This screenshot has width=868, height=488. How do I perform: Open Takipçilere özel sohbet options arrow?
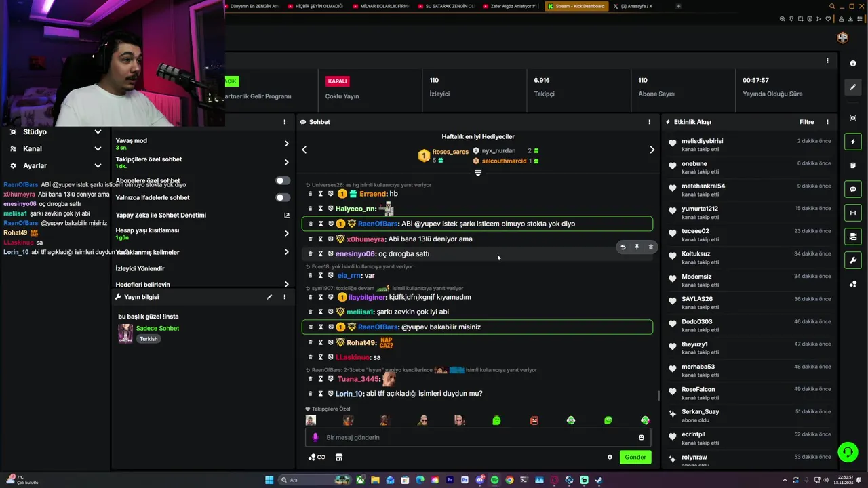286,162
